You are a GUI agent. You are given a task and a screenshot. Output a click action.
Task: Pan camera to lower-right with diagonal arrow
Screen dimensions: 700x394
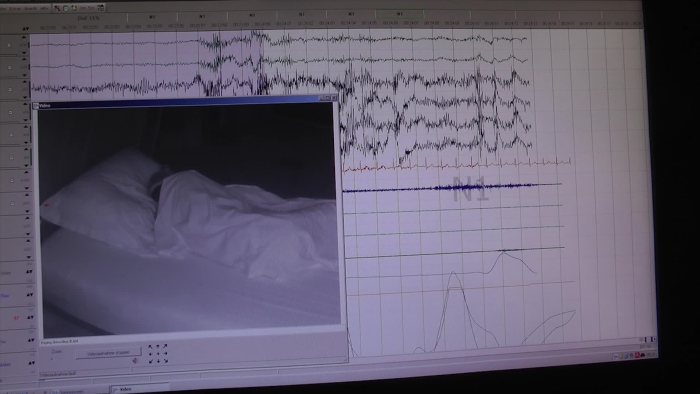(x=166, y=361)
